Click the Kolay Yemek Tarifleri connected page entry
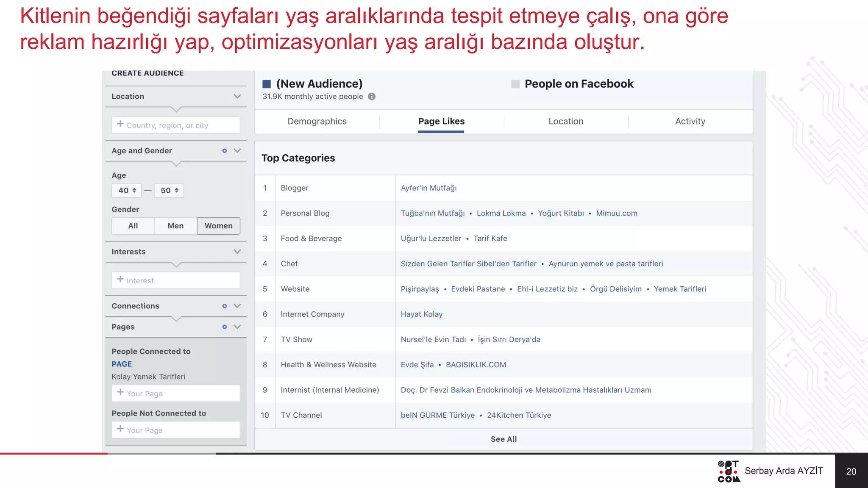This screenshot has width=868, height=488. 148,377
